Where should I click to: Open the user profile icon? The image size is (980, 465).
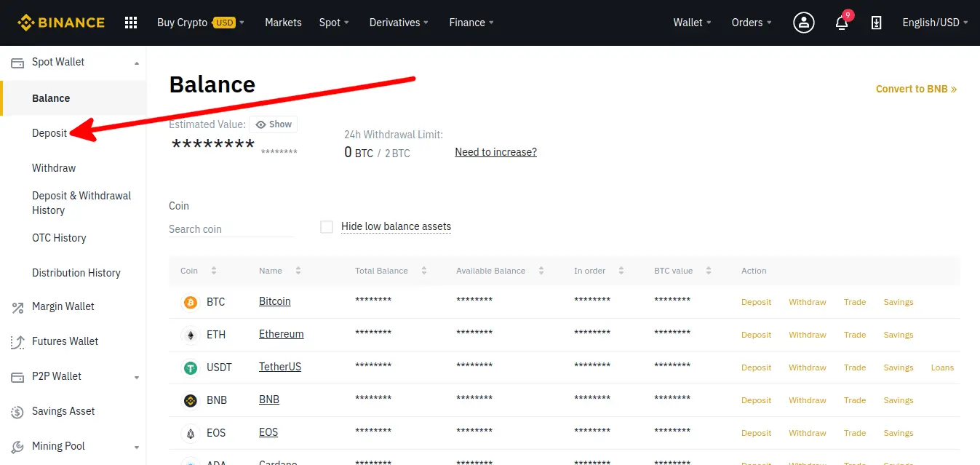804,23
